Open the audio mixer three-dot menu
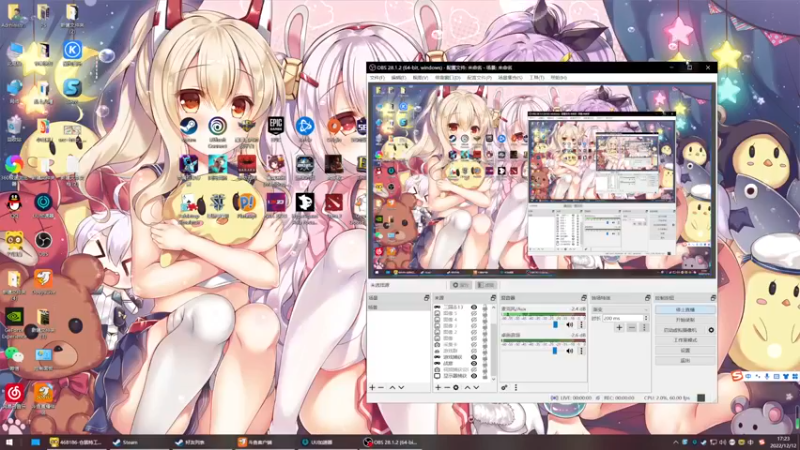The height and width of the screenshot is (450, 800). coord(516,388)
